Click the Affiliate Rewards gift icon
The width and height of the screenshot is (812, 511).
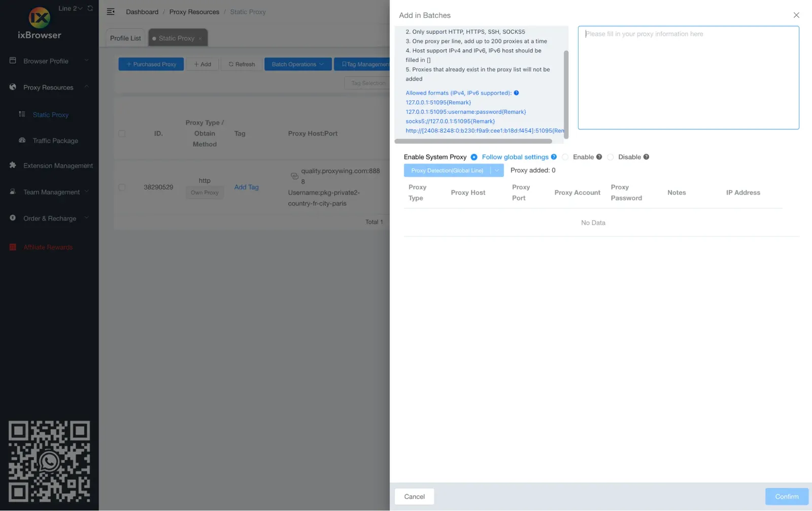[13, 247]
